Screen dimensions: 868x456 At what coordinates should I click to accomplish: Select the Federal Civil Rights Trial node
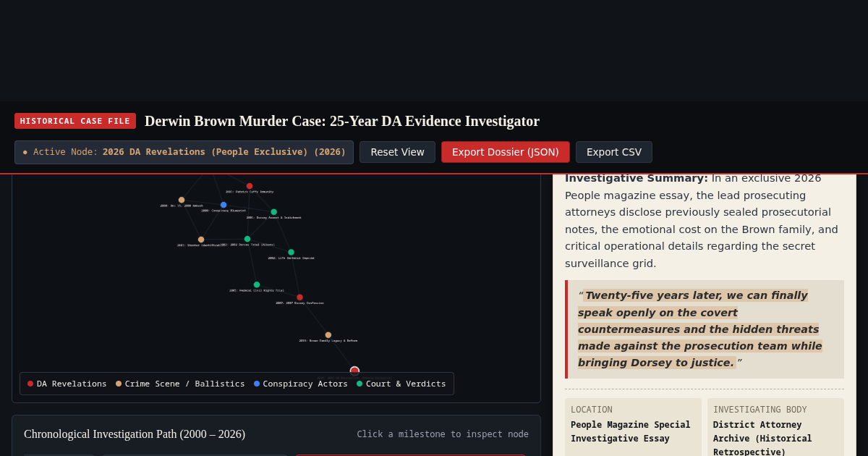(257, 284)
